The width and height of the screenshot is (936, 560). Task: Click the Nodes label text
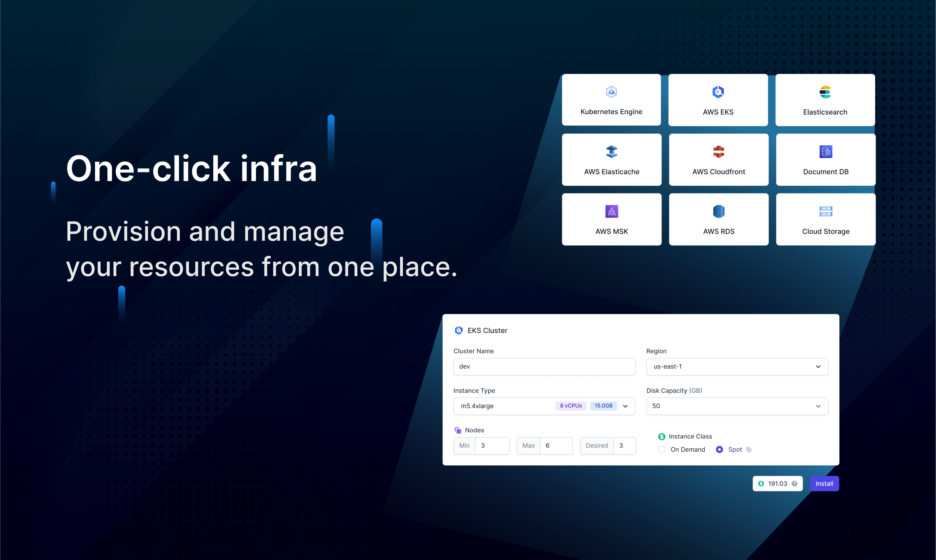tap(474, 430)
